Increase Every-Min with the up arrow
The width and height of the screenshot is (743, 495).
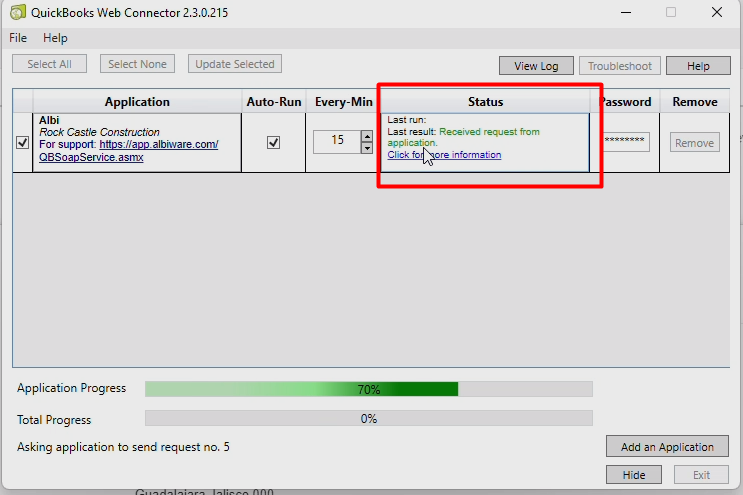[367, 136]
